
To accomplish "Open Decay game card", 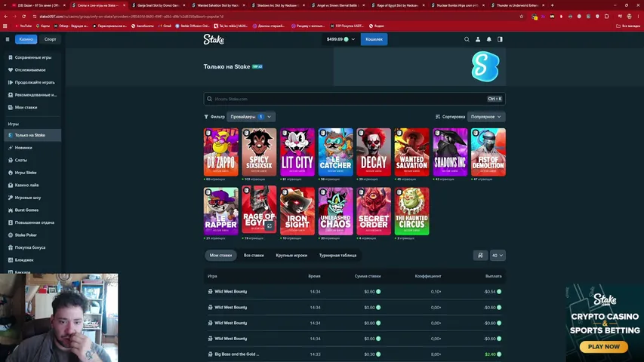I will click(374, 152).
